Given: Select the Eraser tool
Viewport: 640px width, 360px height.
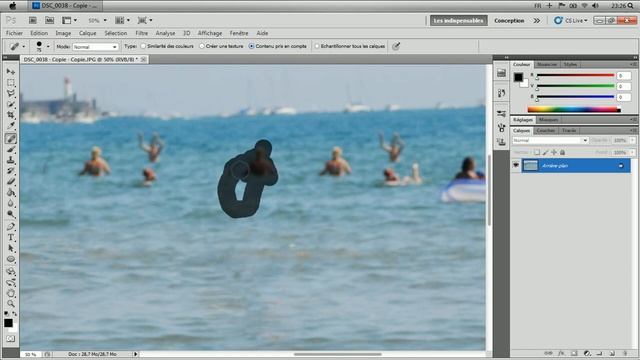Looking at the screenshot, I should click(11, 182).
